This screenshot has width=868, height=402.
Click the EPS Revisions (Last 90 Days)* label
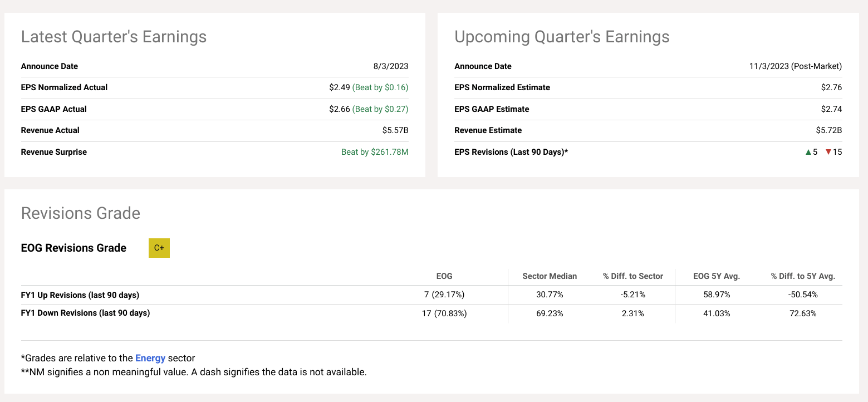[x=511, y=152]
